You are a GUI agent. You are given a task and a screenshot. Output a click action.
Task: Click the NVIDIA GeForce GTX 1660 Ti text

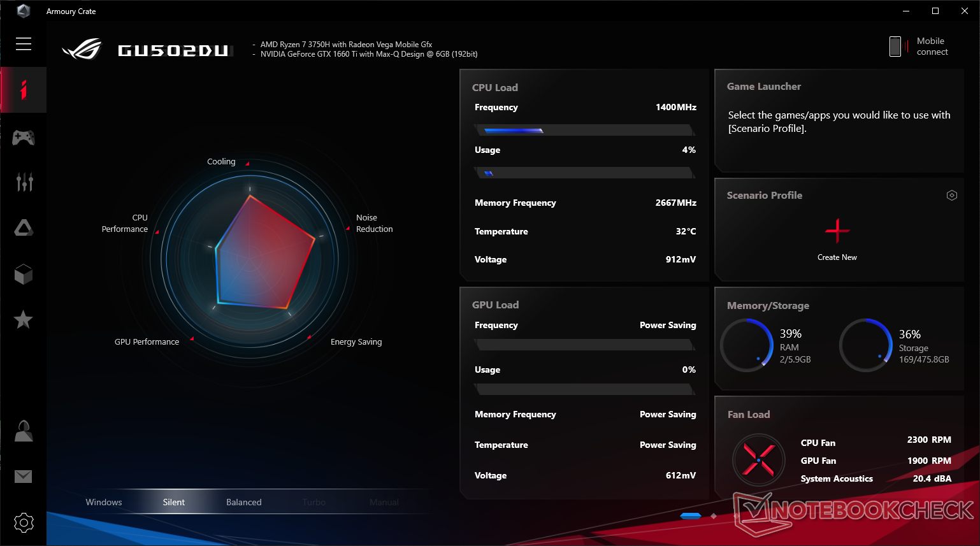(369, 54)
